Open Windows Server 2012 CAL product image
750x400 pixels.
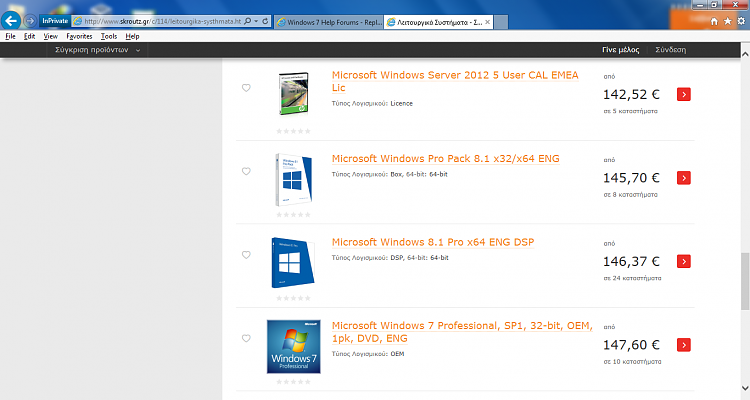(293, 93)
